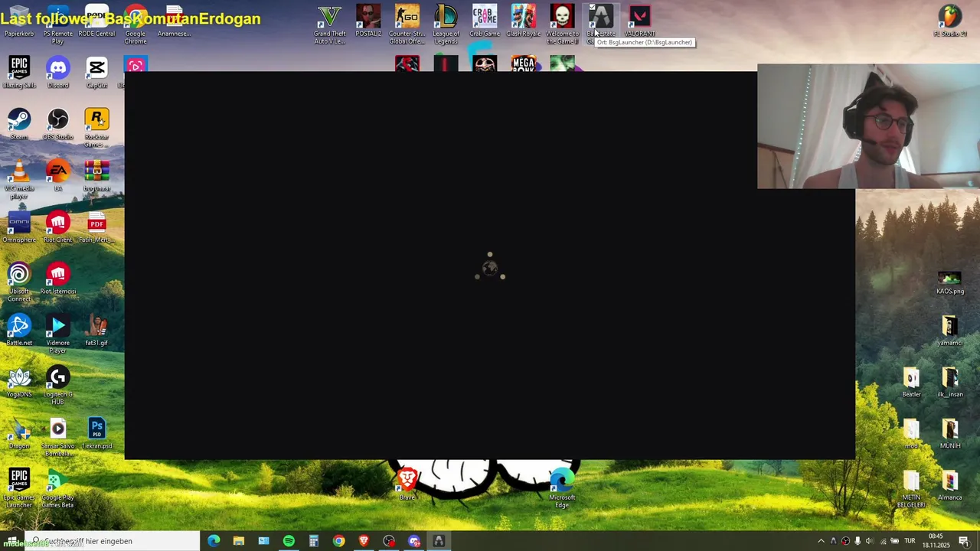Launch Google Play Games Beta shortcut
Viewport: 980px width, 551px height.
coord(57,487)
